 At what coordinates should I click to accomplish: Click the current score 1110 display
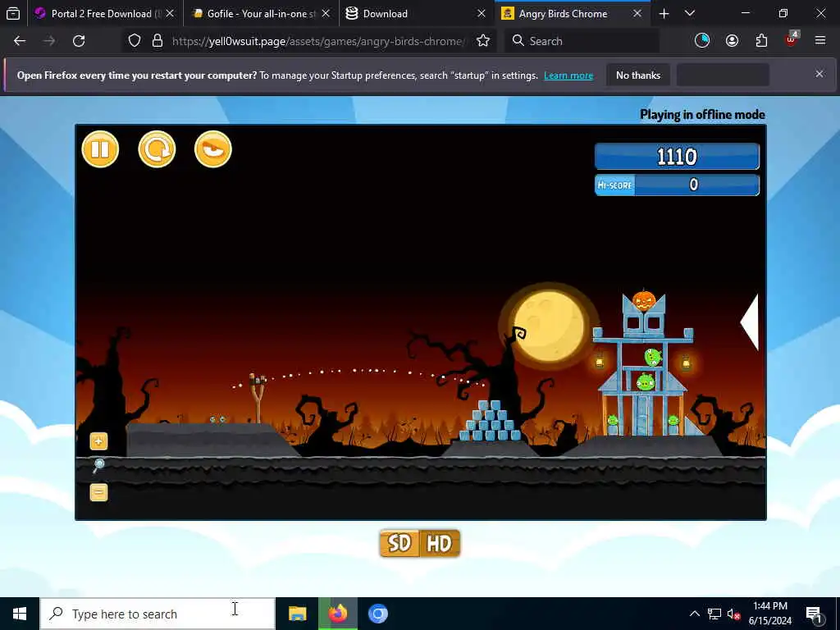677,157
